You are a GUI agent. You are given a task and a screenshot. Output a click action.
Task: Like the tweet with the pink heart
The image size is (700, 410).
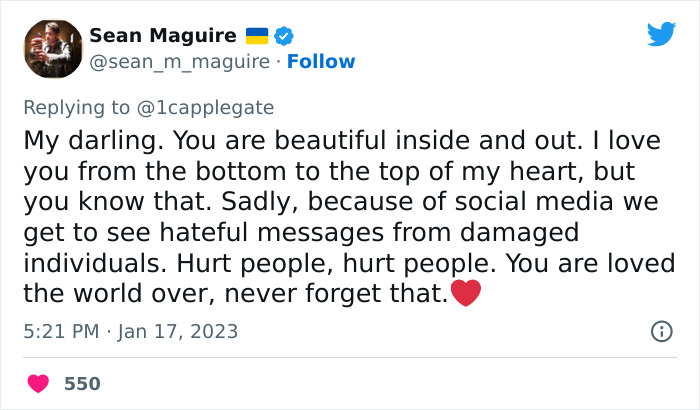tap(39, 383)
